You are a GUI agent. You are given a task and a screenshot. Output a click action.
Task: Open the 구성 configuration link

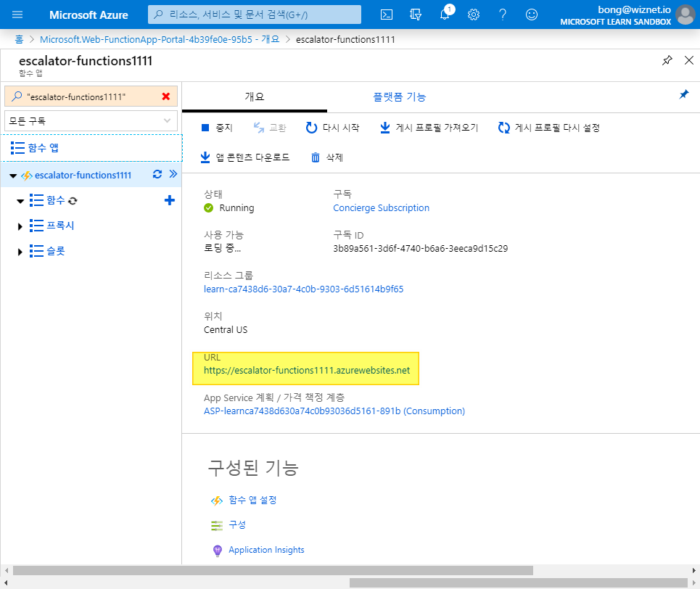coord(237,524)
